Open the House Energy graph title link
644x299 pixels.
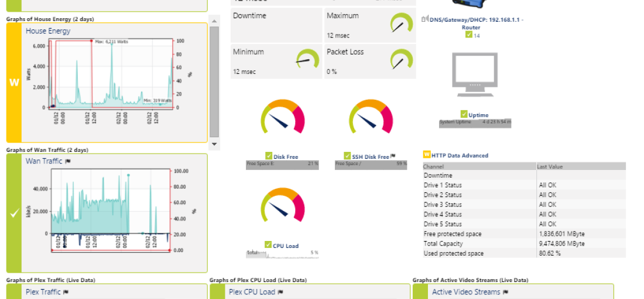(48, 31)
